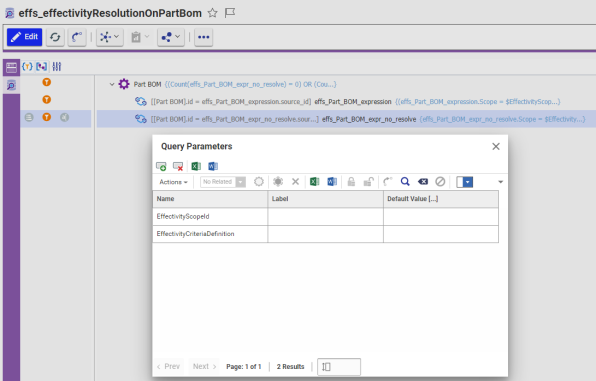Clear search criteria with backspace icon

tap(423, 182)
